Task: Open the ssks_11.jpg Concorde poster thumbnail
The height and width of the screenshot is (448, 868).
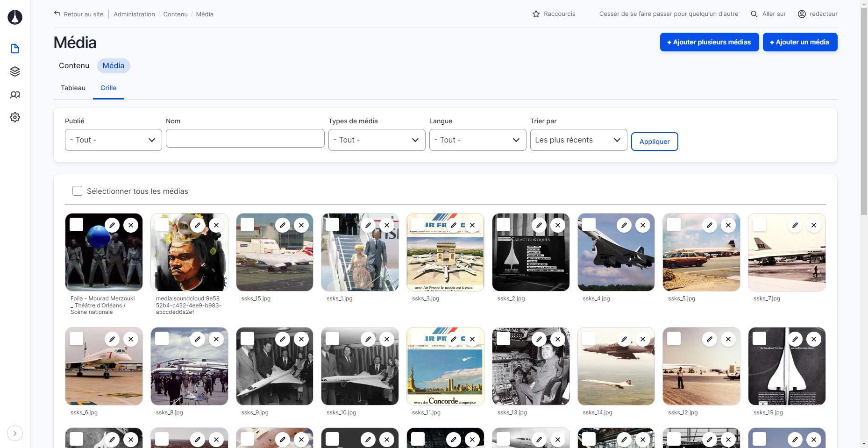Action: pos(446,366)
